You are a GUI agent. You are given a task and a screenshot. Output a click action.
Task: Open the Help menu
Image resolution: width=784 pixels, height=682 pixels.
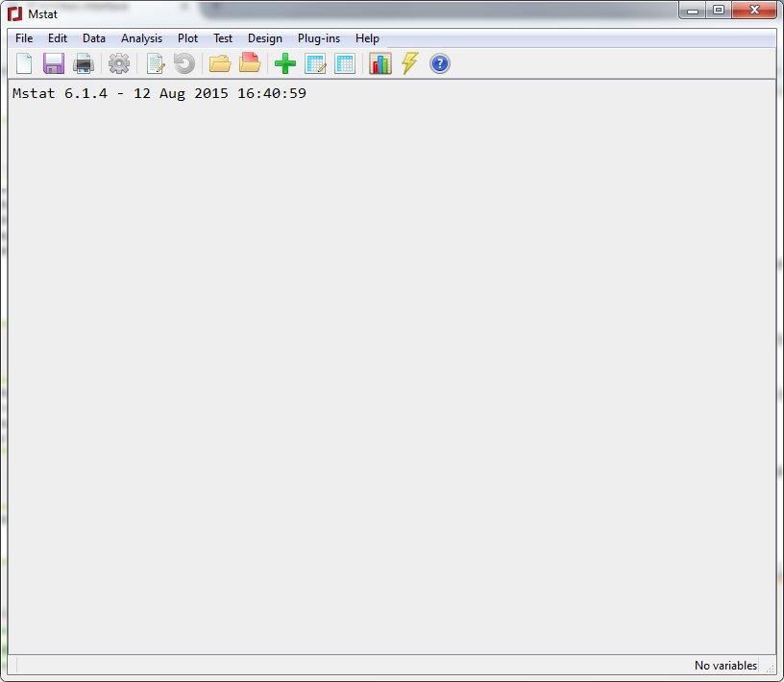click(x=367, y=38)
